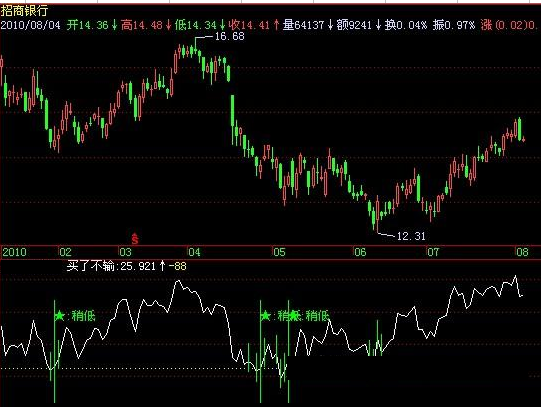Click the low price 低14.34
This screenshot has height=407, width=541.
tap(196, 25)
